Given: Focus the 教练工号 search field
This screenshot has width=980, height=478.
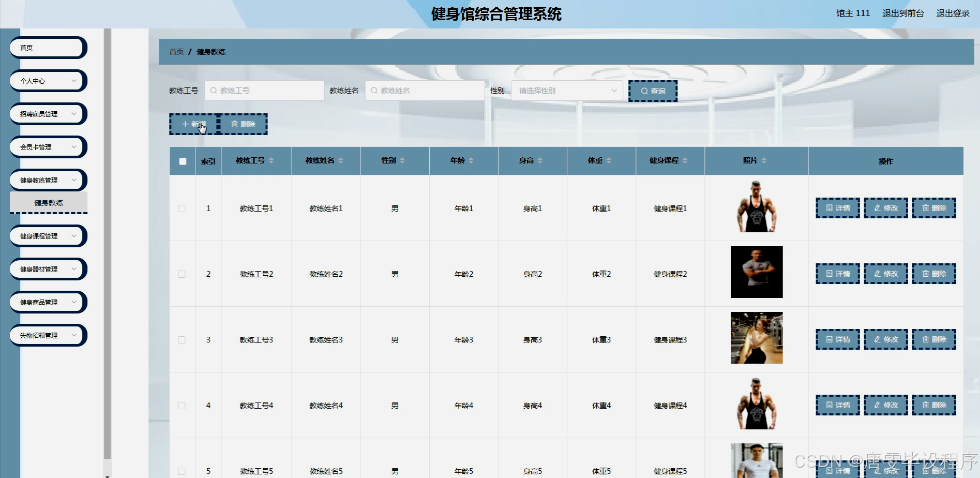Looking at the screenshot, I should coord(264,91).
